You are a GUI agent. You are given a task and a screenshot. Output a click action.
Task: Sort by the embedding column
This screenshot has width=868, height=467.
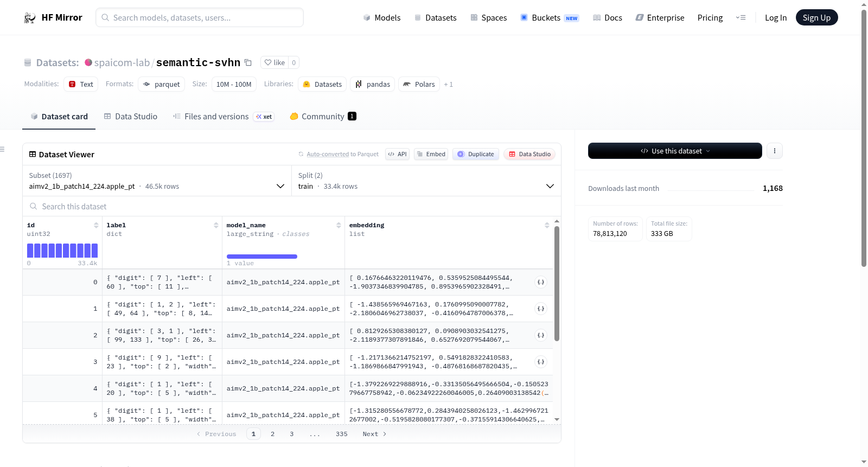pyautogui.click(x=547, y=225)
